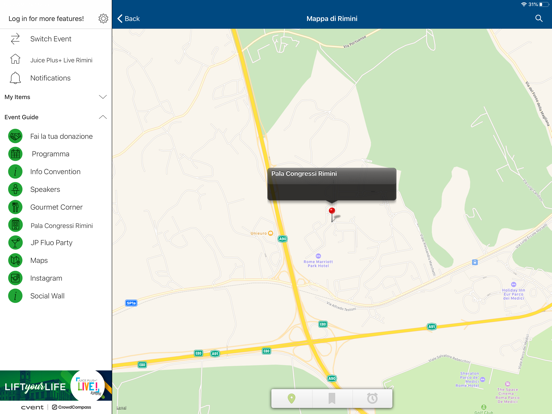Click the Maps sidebar icon

[x=15, y=260]
